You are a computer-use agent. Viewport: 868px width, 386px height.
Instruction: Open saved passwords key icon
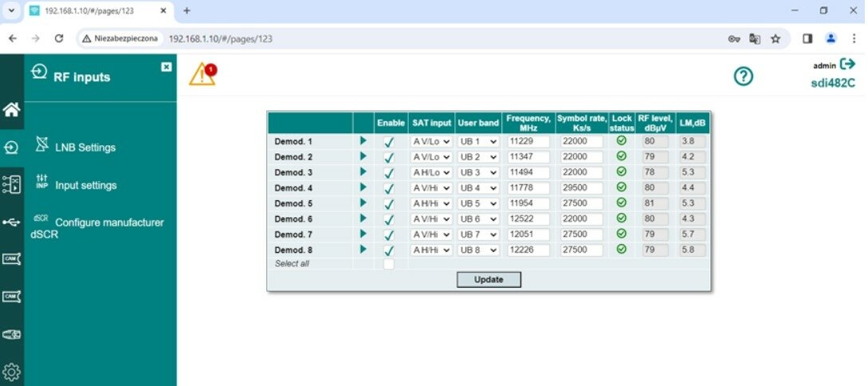tap(734, 39)
